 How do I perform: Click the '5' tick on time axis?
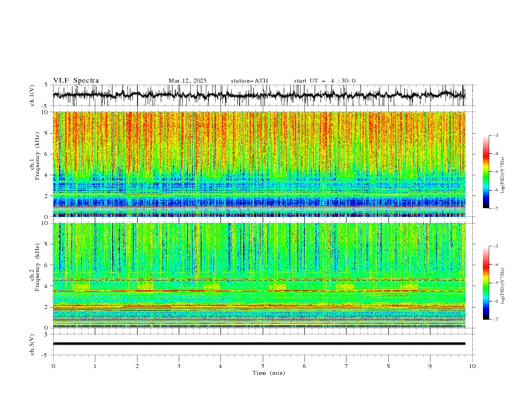(x=263, y=366)
